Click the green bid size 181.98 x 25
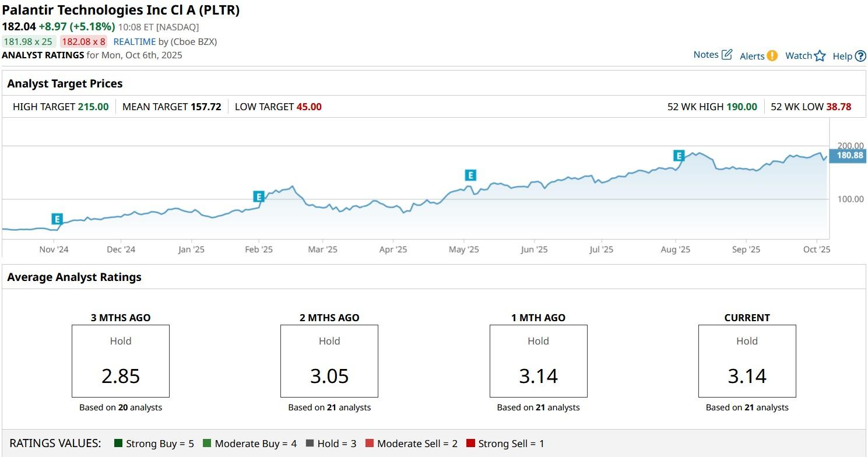868x457 pixels. click(28, 41)
